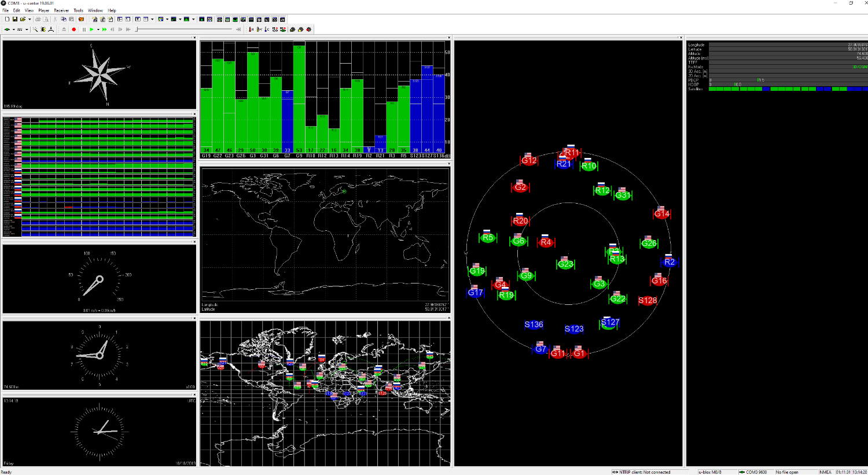Image resolution: width=868 pixels, height=475 pixels.
Task: Close the compass docking panel
Action: point(194,38)
